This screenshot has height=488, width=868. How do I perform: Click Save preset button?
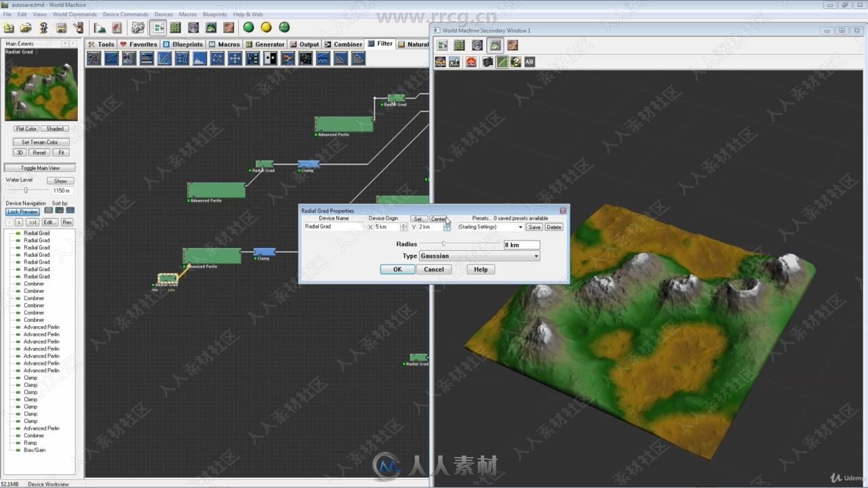[x=534, y=227]
